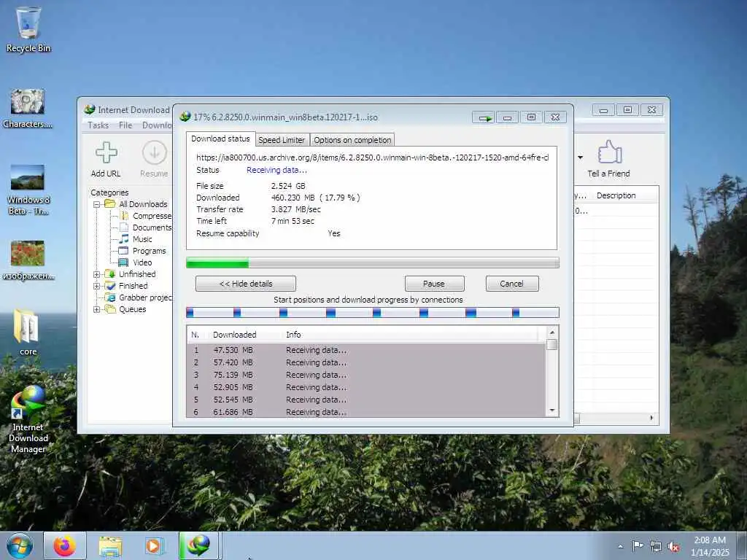Open the Recycle Bin desktop icon
Viewport: 747px width, 560px height.
[28, 29]
